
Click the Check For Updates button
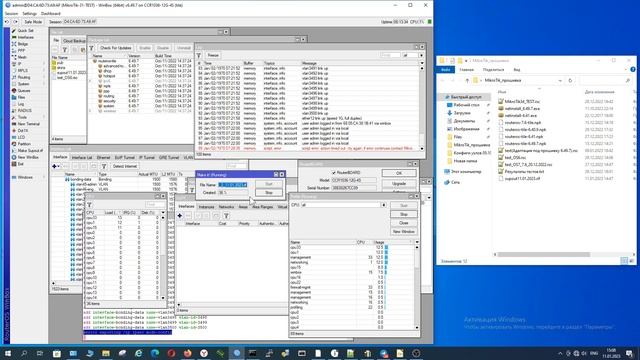coord(116,48)
